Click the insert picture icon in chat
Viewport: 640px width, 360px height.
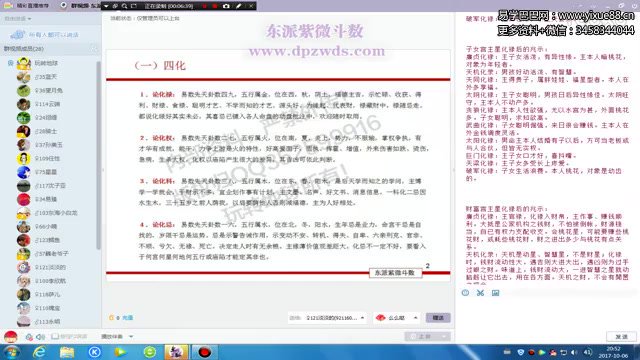point(495,293)
